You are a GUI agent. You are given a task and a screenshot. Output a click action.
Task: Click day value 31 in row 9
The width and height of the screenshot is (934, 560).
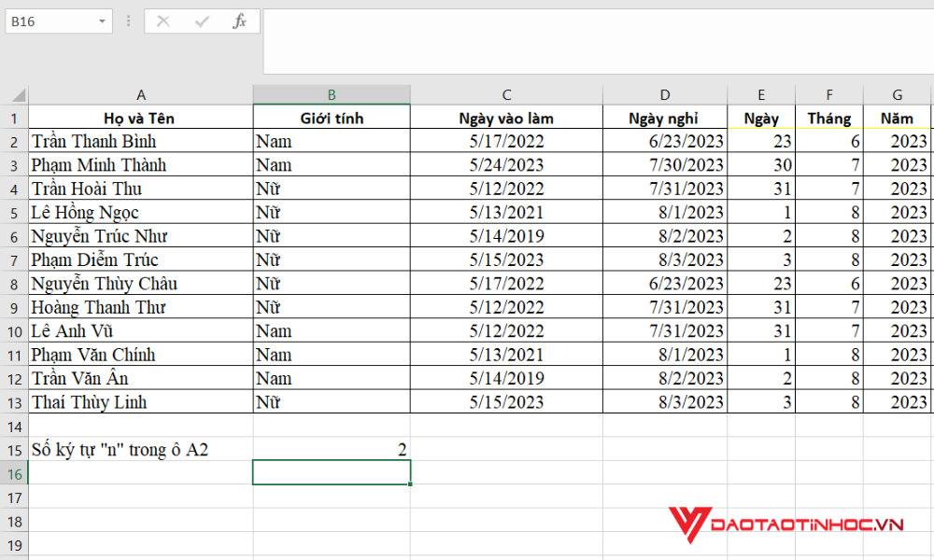pyautogui.click(x=761, y=308)
